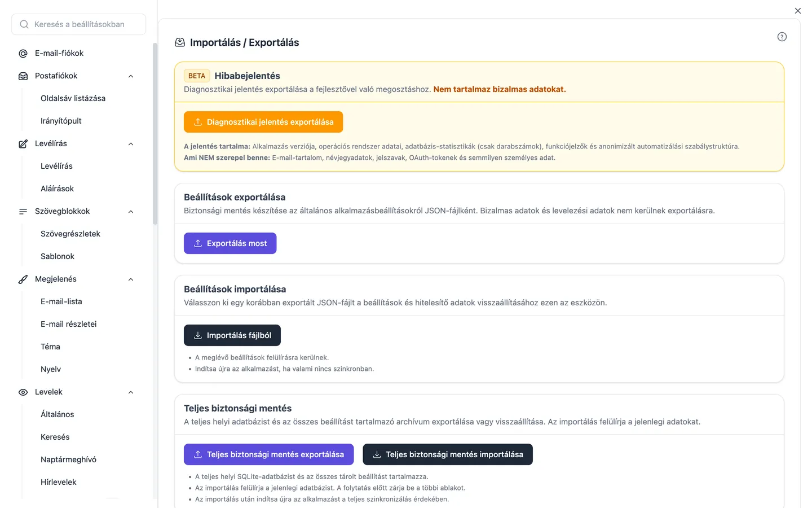Collapse the Levelek section
Viewport: 812px width, 508px height.
131,392
